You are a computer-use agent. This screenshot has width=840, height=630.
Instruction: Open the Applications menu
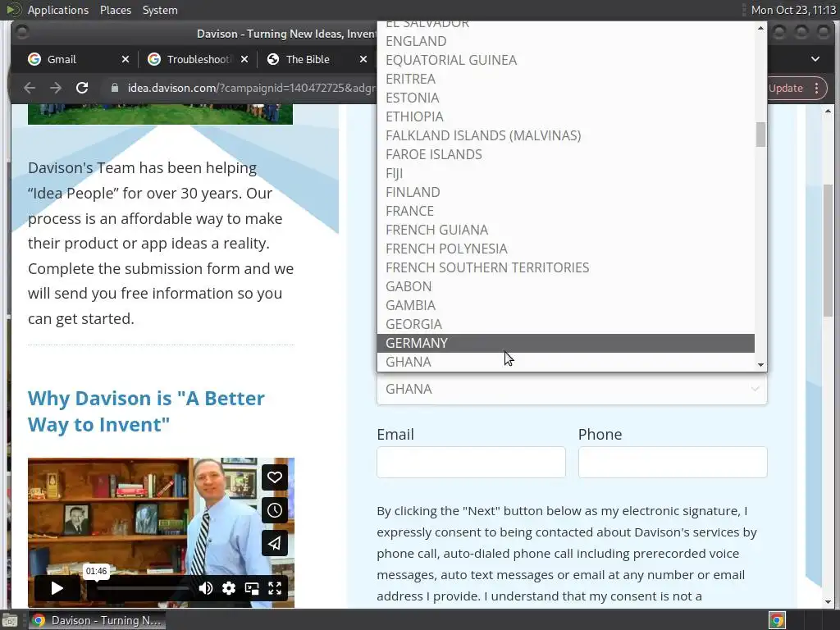[x=58, y=10]
